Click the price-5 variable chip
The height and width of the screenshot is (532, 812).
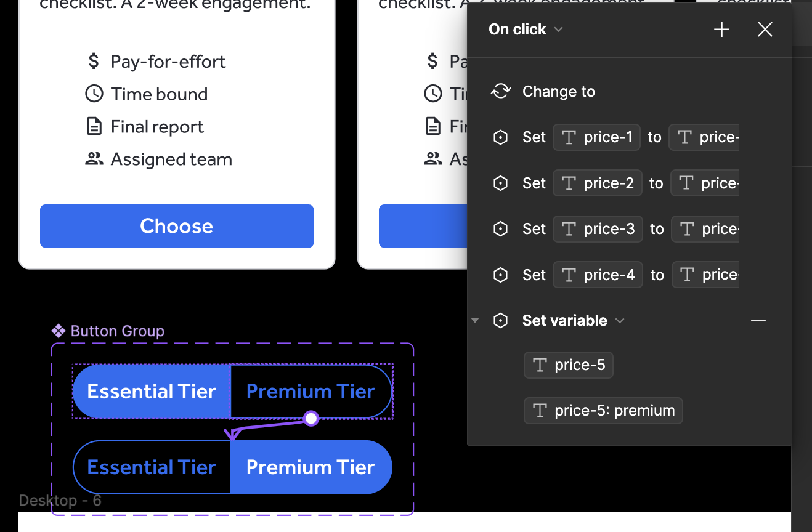point(569,365)
